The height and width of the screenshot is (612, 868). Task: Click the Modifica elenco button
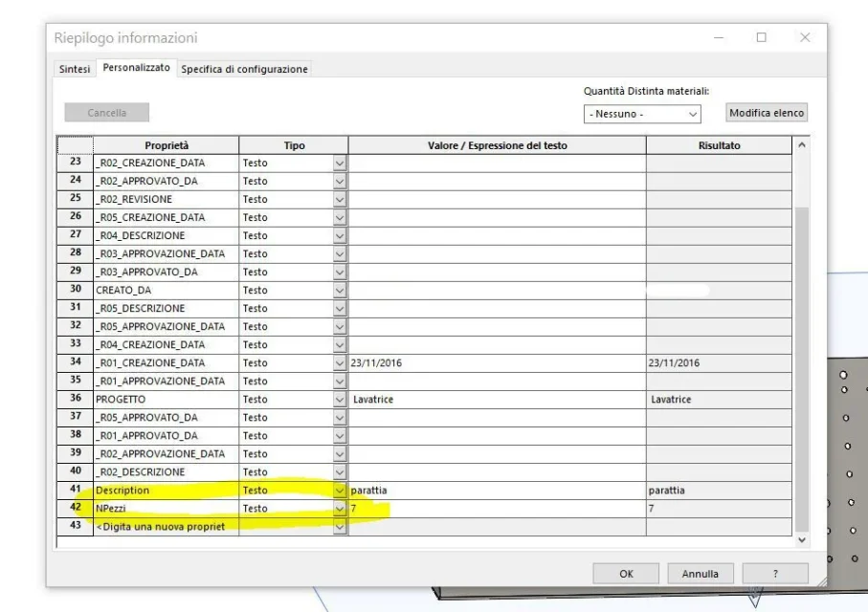tap(766, 113)
